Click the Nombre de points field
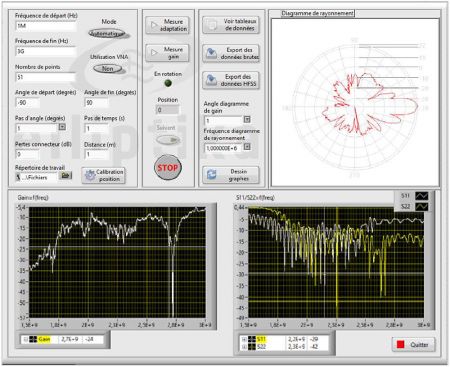 (46, 77)
